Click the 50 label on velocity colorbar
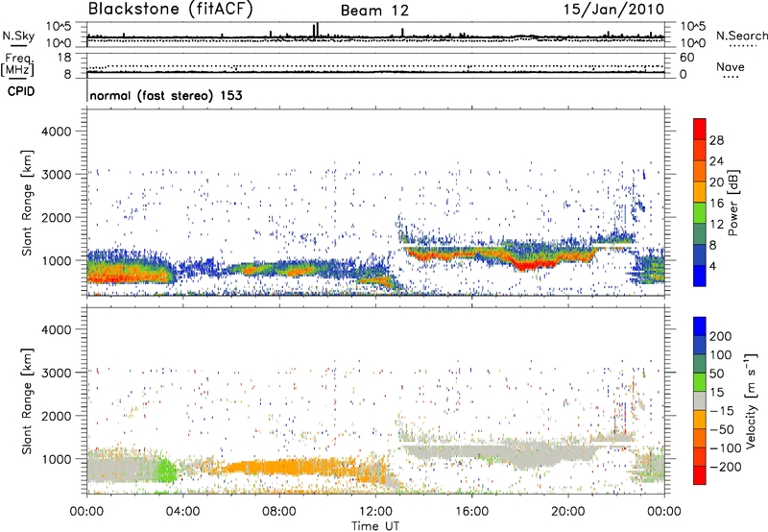 click(x=716, y=374)
